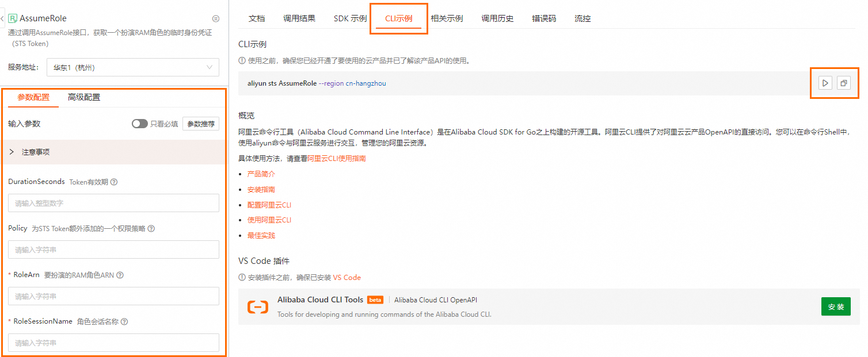Click the 'VS Code 插件' heading
The width and height of the screenshot is (868, 357).
coord(264,261)
